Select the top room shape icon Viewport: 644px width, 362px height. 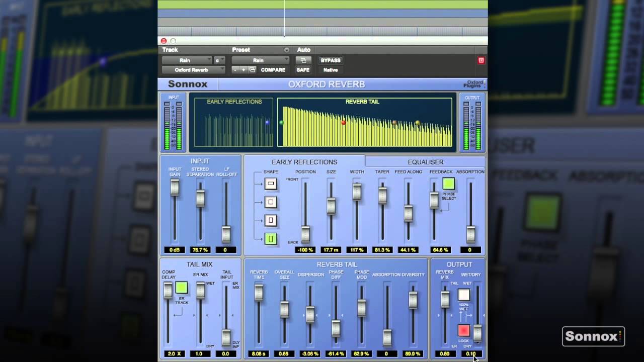tap(271, 184)
